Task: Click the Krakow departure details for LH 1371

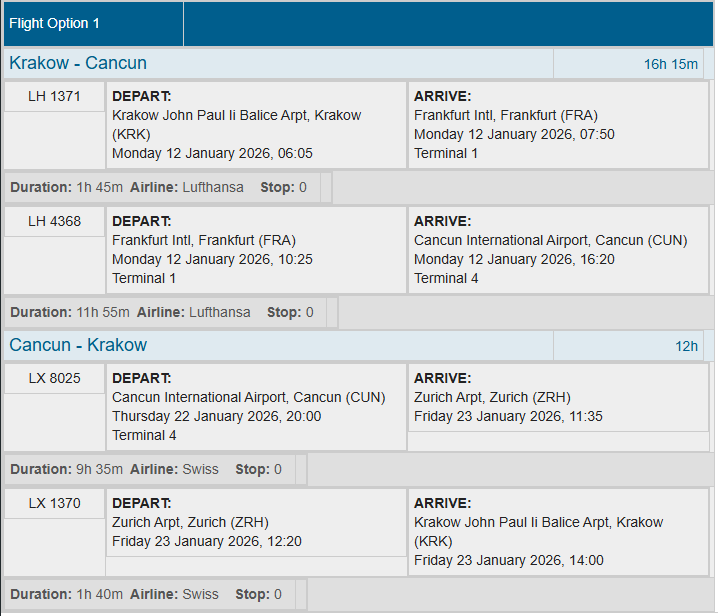Action: (256, 125)
